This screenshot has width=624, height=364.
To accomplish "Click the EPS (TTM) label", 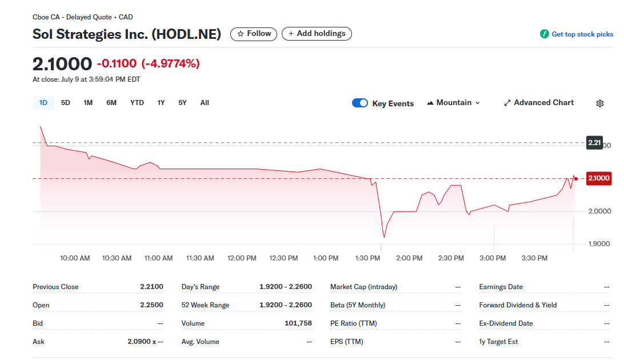I will pyautogui.click(x=347, y=342).
